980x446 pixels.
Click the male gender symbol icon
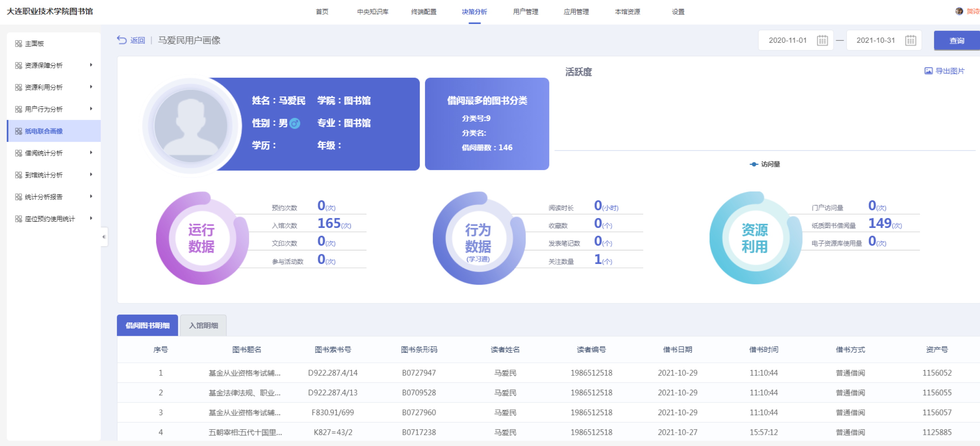[x=295, y=123]
